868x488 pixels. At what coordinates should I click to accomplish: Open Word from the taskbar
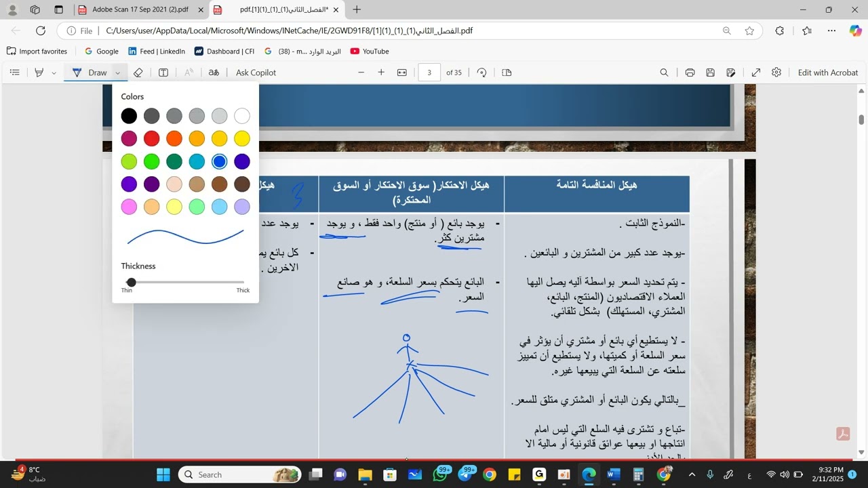click(614, 474)
